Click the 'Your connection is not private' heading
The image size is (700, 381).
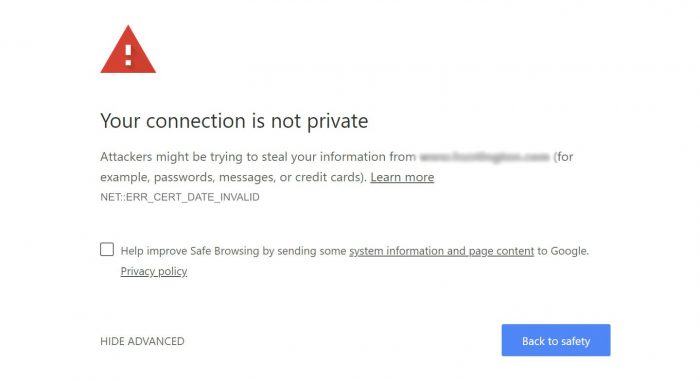(234, 121)
